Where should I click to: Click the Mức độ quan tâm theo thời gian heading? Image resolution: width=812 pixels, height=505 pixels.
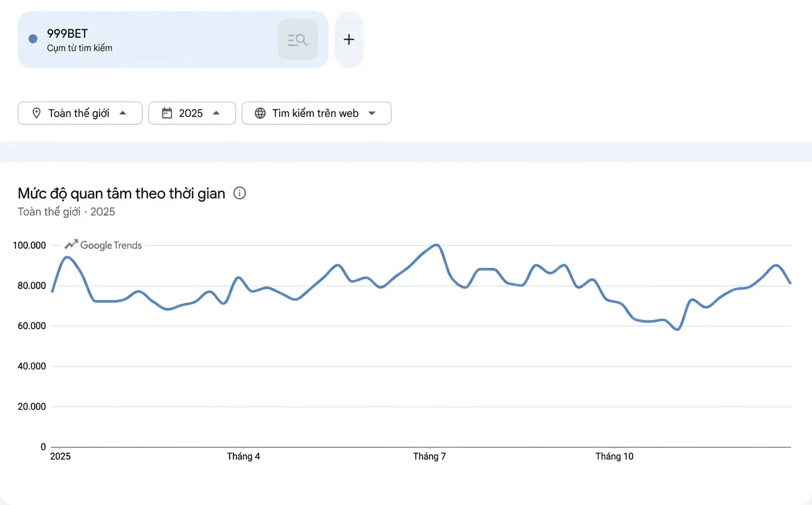pyautogui.click(x=121, y=193)
